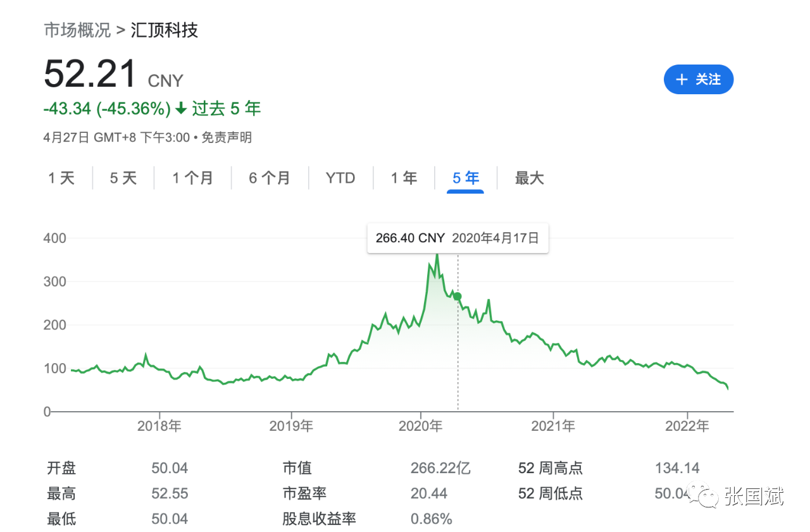Switch chart to 6 个月 range
Viewport: 810px width, 532px height.
[x=270, y=178]
